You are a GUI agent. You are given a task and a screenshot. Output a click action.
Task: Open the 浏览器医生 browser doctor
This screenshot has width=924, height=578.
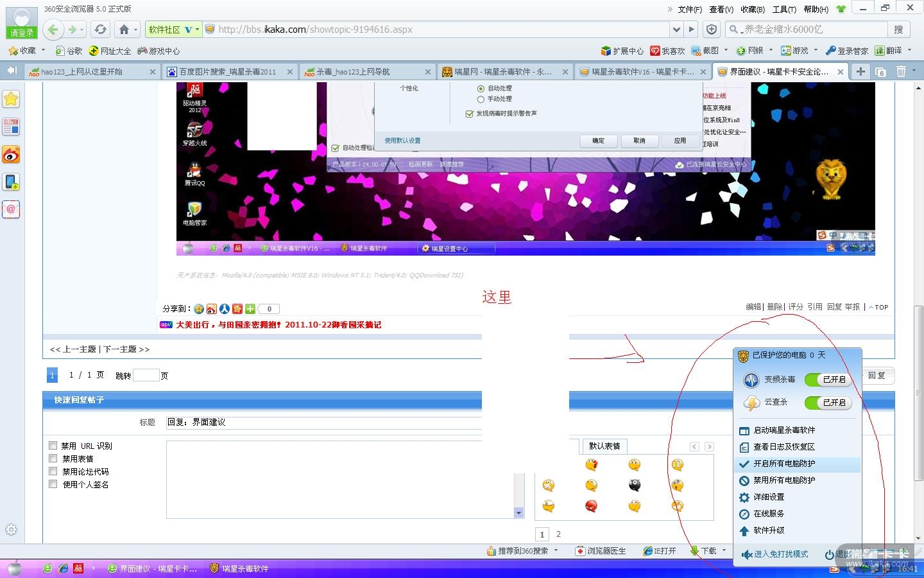(601, 551)
